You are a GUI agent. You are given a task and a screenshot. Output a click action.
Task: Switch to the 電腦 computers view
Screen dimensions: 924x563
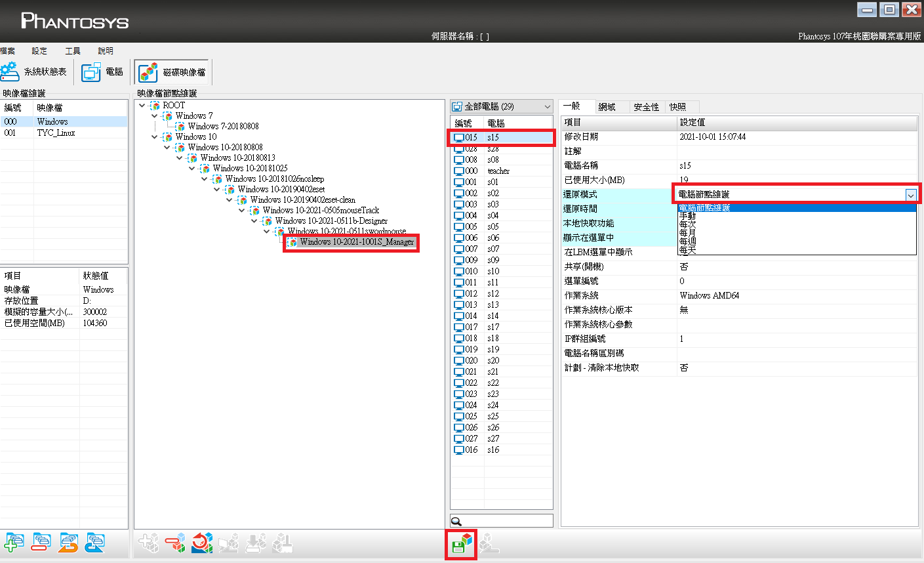point(102,72)
